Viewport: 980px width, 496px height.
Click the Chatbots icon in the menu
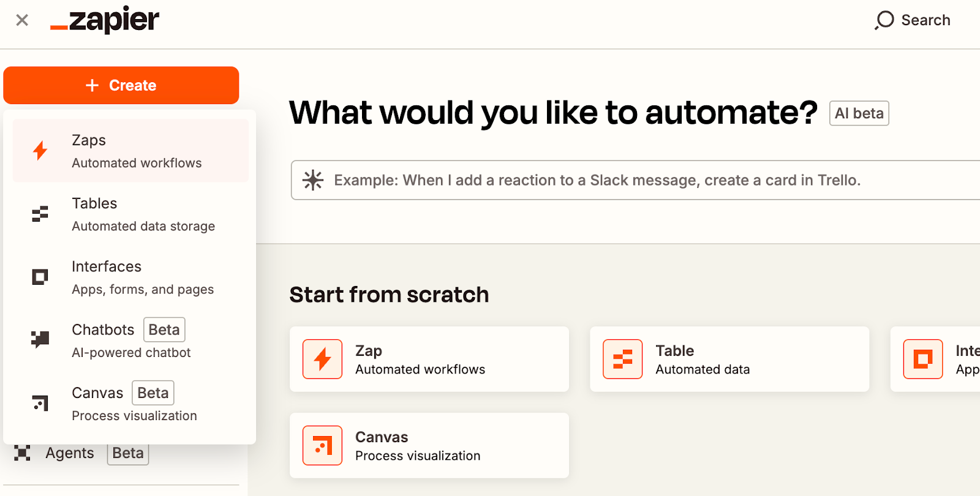(x=40, y=339)
